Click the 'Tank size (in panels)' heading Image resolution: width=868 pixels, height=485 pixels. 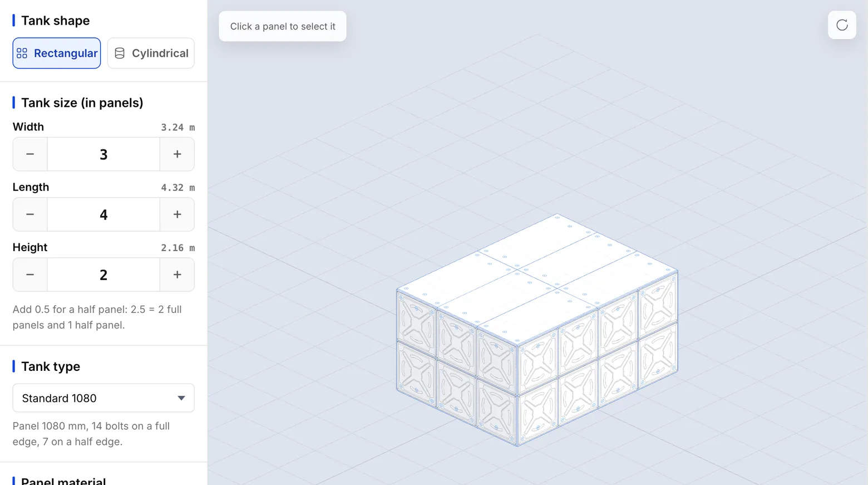(82, 103)
